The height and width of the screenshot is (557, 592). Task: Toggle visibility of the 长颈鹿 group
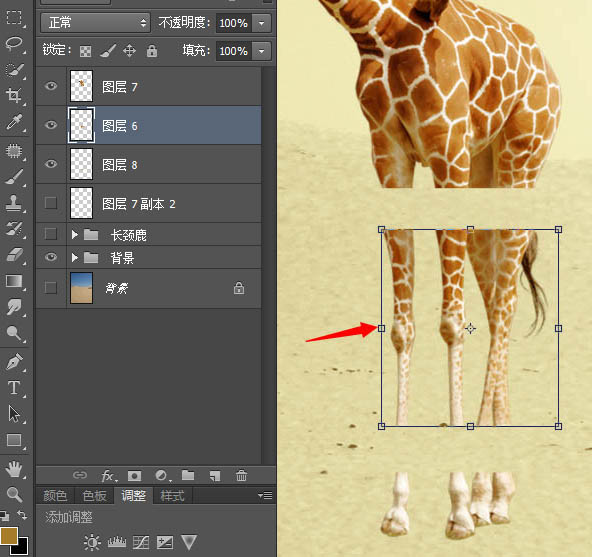click(51, 234)
